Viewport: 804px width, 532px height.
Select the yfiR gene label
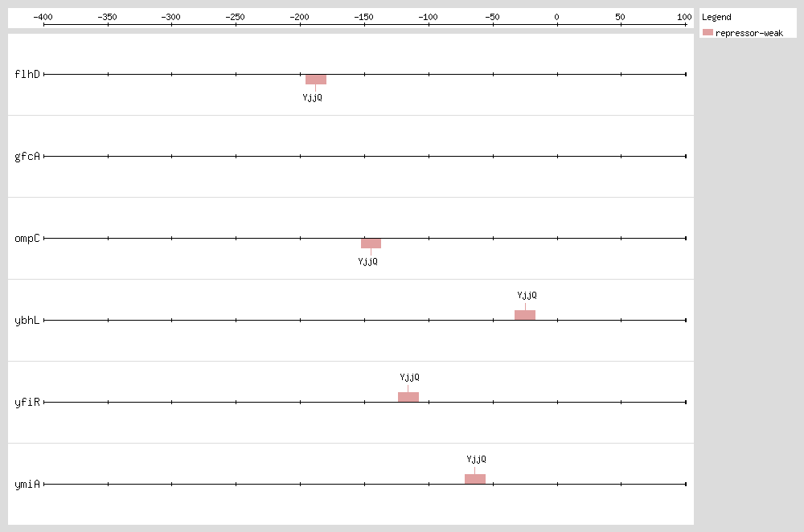click(x=27, y=403)
